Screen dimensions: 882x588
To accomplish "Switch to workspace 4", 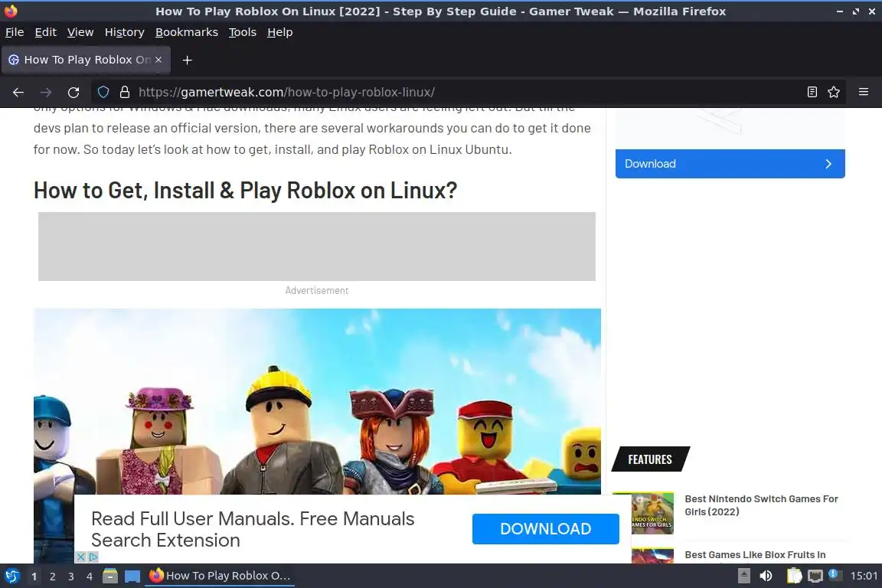I will point(89,577).
